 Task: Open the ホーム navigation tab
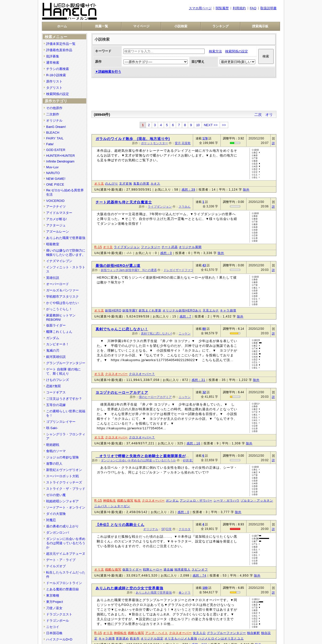62,26
